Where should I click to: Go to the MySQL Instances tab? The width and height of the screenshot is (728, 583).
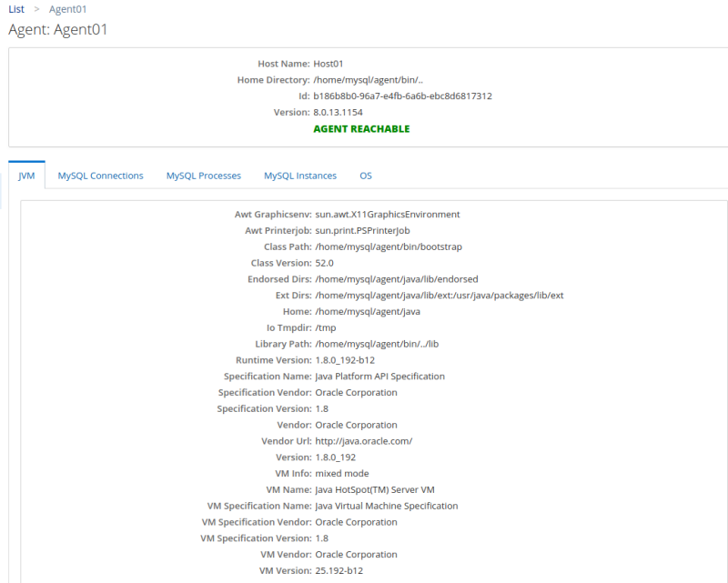point(300,176)
